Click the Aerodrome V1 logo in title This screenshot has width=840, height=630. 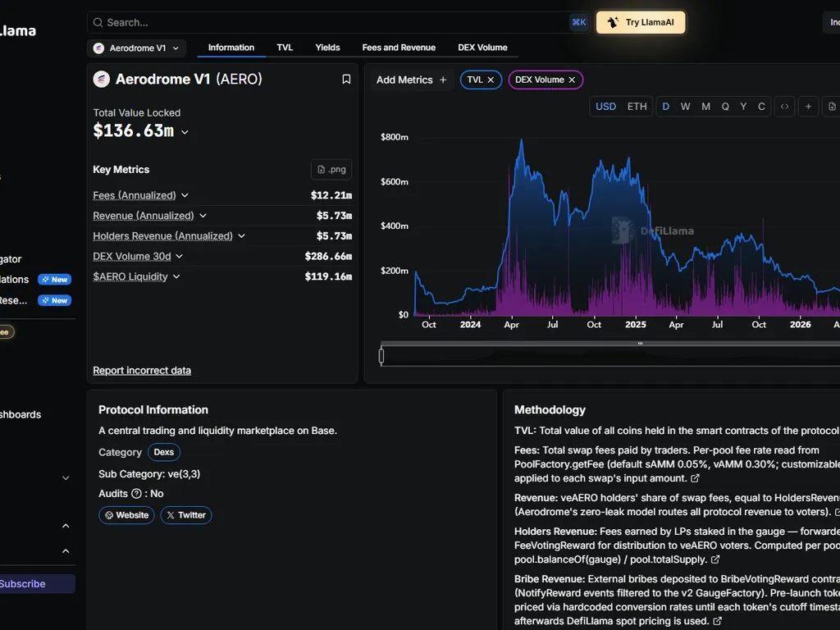[x=101, y=80]
